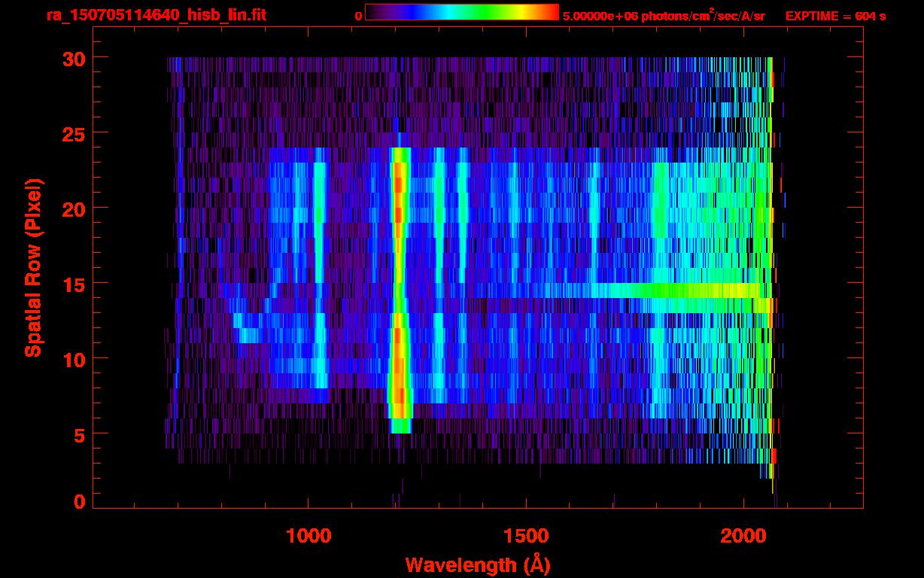The image size is (924, 578).
Task: Click the EXPTIME = 604 s text
Action: pyautogui.click(x=835, y=16)
